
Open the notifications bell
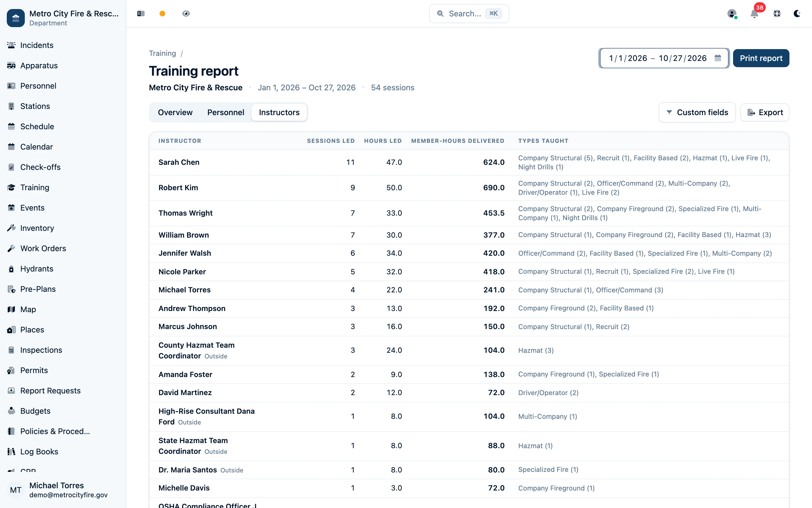[x=754, y=14]
